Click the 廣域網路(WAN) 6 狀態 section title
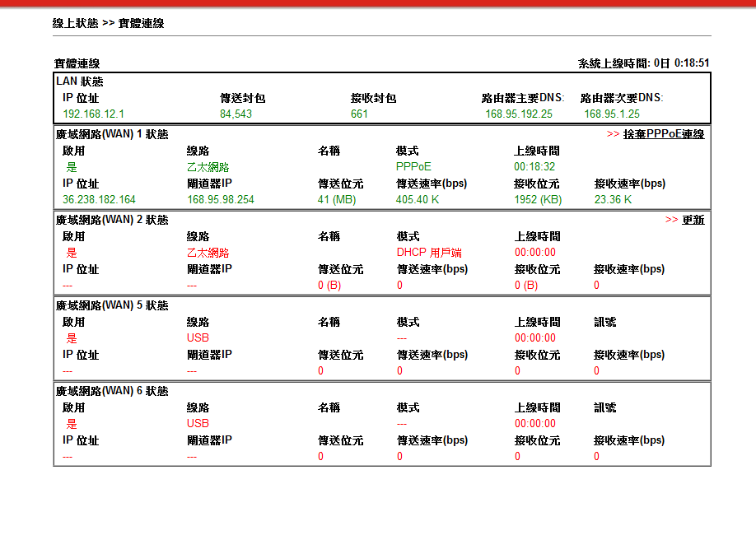 click(112, 391)
